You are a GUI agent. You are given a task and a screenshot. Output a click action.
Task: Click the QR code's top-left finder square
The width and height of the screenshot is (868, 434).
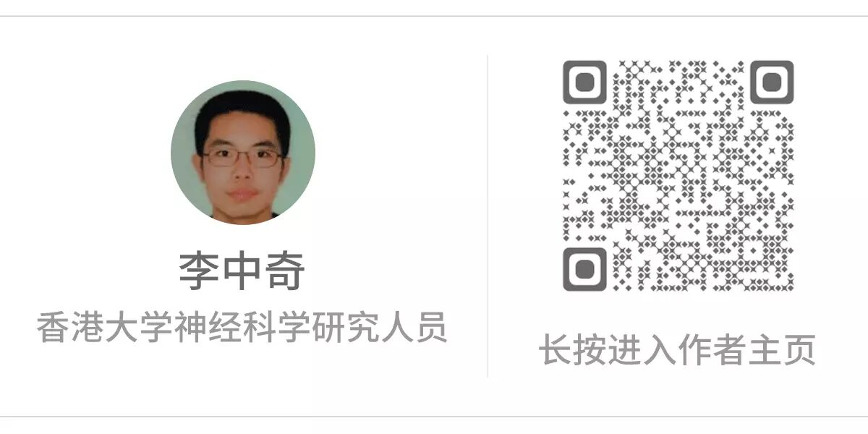click(584, 82)
